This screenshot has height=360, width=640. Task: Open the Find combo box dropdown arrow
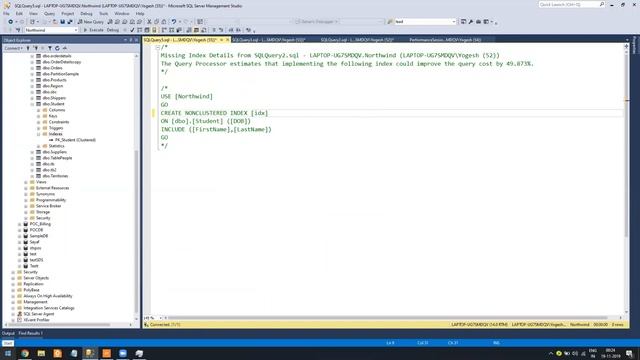coord(454,22)
